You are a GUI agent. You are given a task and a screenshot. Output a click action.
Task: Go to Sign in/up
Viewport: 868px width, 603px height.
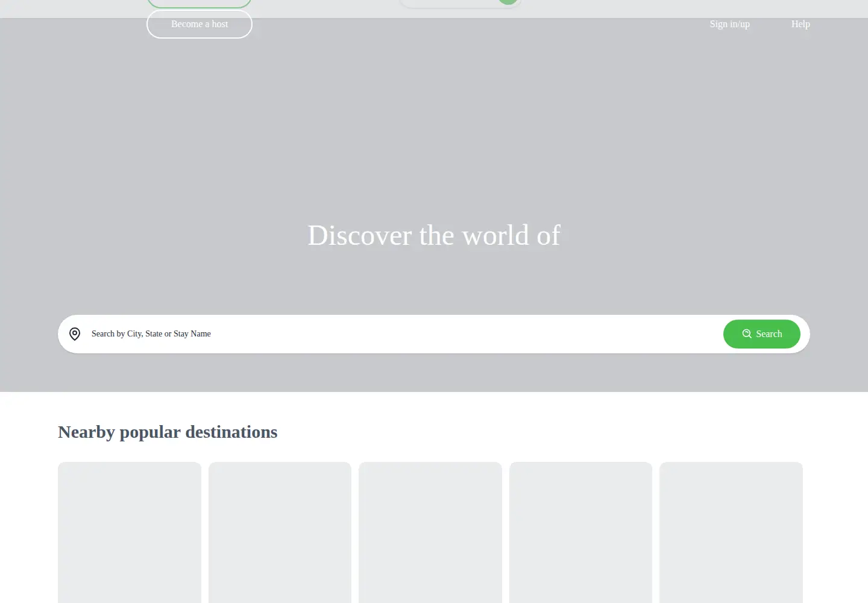[x=729, y=24]
